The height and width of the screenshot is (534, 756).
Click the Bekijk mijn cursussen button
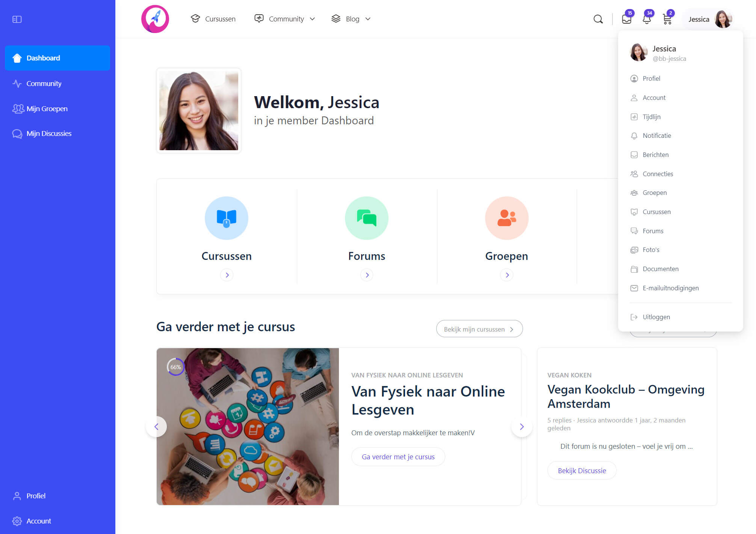[479, 329]
